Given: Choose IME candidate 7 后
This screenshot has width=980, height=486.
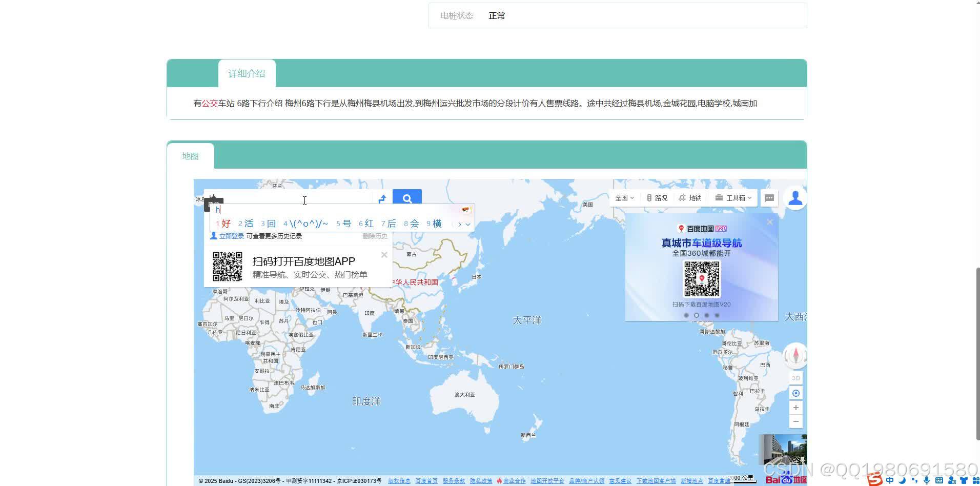Looking at the screenshot, I should [x=389, y=224].
